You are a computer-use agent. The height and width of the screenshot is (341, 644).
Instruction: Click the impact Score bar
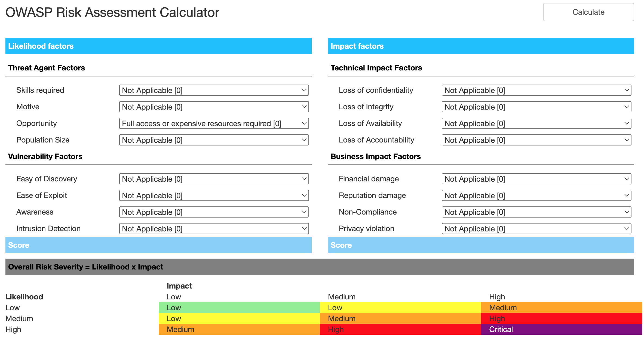pyautogui.click(x=481, y=245)
